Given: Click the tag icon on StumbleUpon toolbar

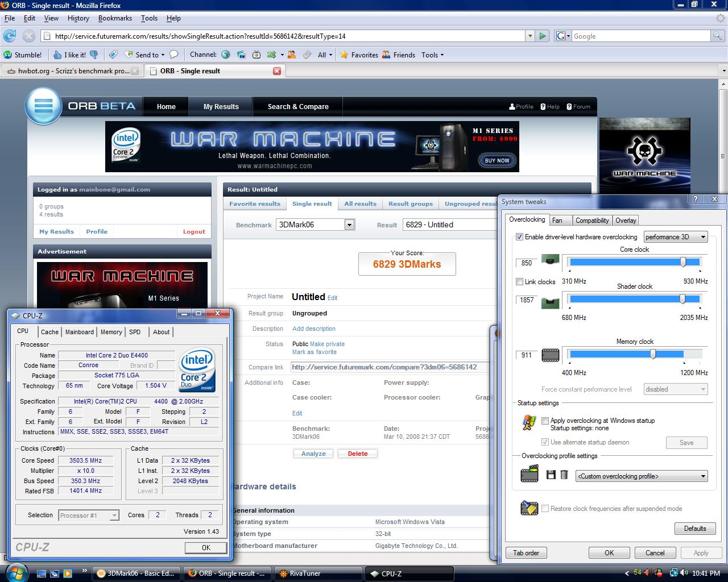Looking at the screenshot, I should coord(113,55).
